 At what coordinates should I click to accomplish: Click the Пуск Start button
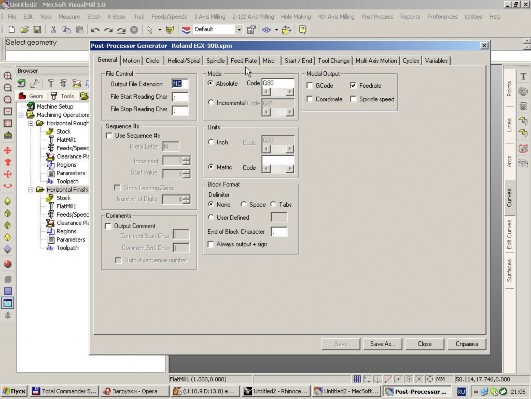pos(14,391)
